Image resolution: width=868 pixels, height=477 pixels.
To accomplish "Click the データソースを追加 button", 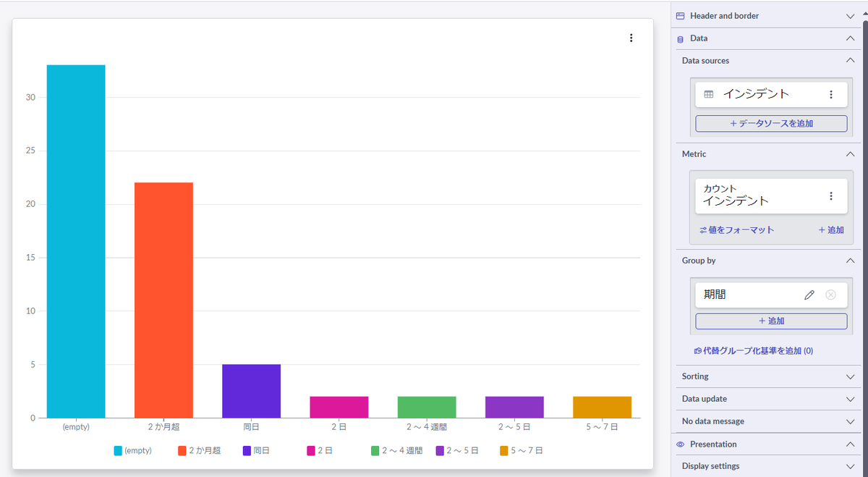I will tap(771, 124).
